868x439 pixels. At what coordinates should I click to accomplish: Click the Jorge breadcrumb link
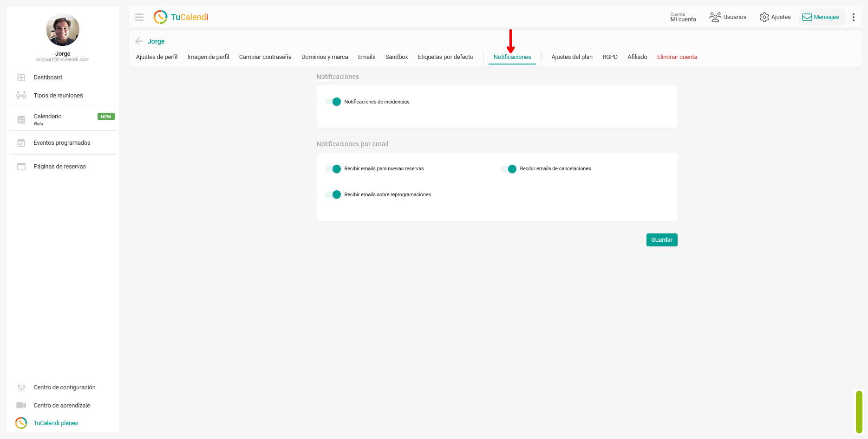tap(156, 41)
